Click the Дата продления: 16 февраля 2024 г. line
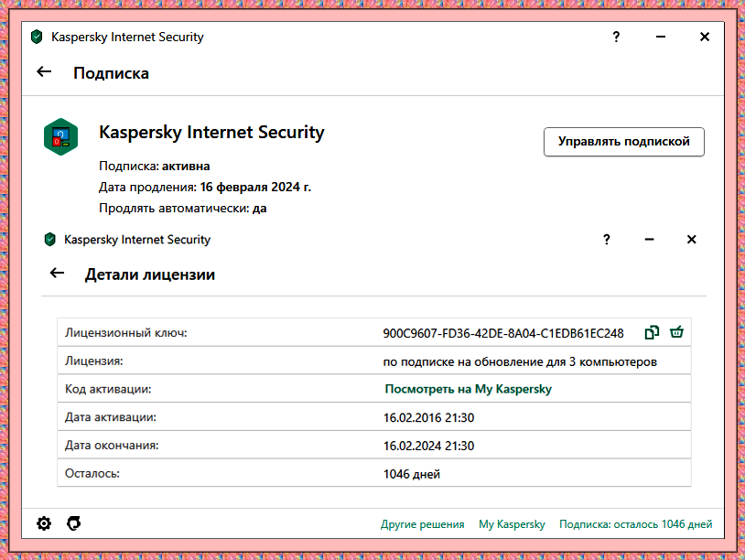This screenshot has width=745, height=560. pos(205,188)
